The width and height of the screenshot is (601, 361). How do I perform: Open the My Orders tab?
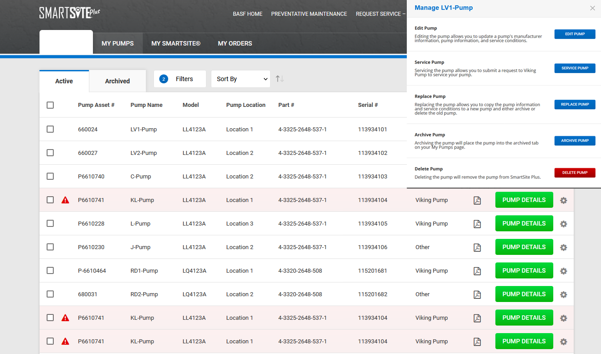235,43
